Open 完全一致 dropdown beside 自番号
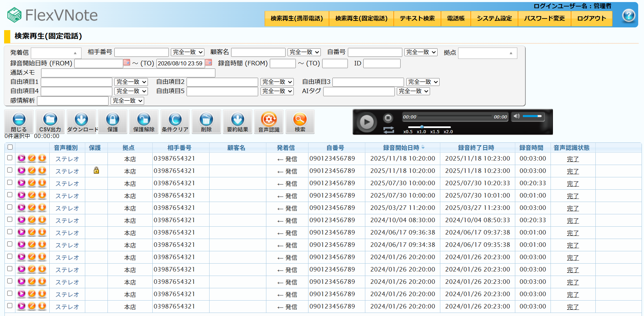Image resolution: width=644 pixels, height=316 pixels. tap(421, 52)
